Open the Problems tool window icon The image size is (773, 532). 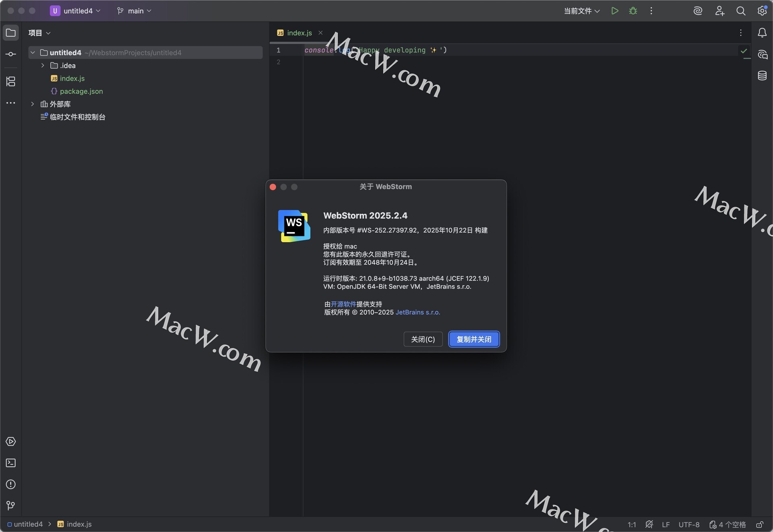(x=11, y=484)
